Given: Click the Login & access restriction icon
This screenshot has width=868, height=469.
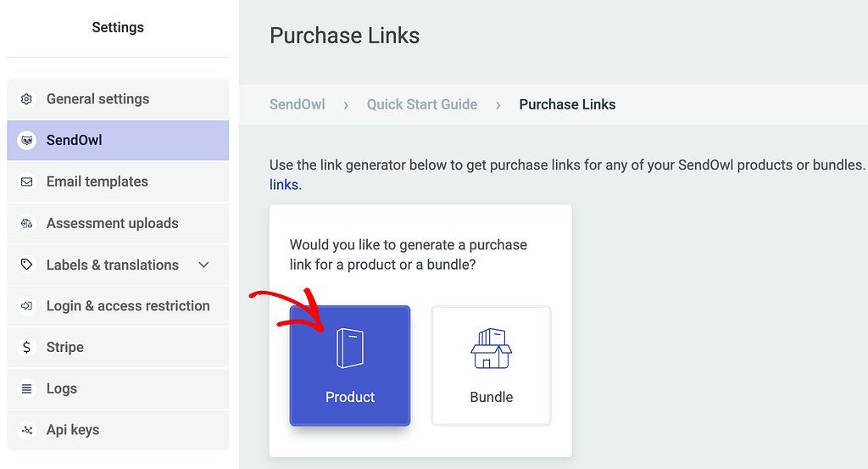Looking at the screenshot, I should tap(26, 305).
